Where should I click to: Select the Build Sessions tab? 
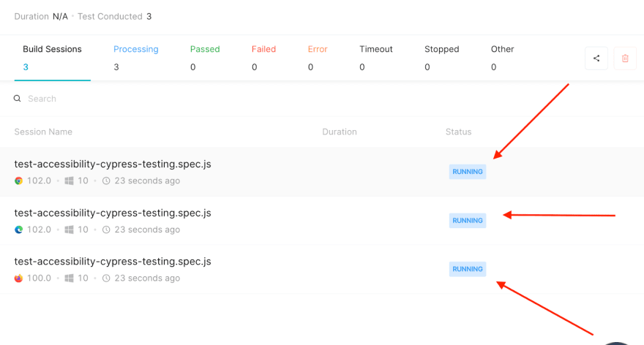click(52, 58)
